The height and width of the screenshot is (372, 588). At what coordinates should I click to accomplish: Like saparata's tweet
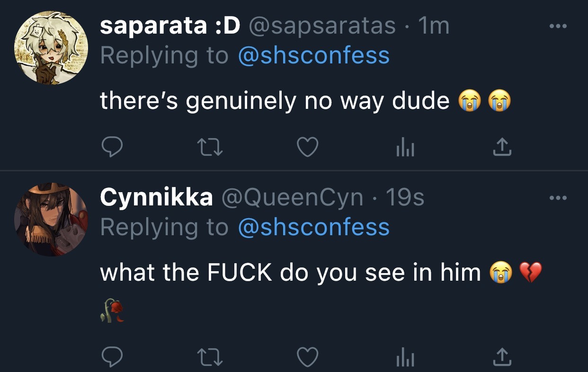[x=307, y=148]
